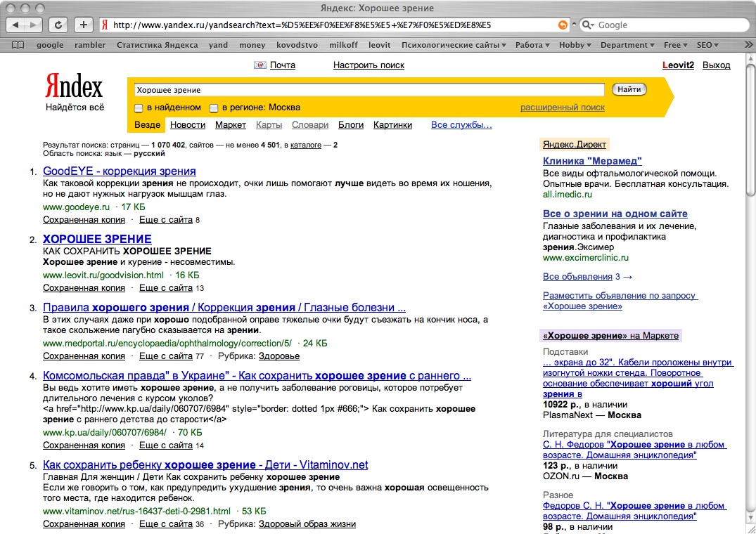Reload the page with refresh button
756x534 pixels.
[x=59, y=25]
